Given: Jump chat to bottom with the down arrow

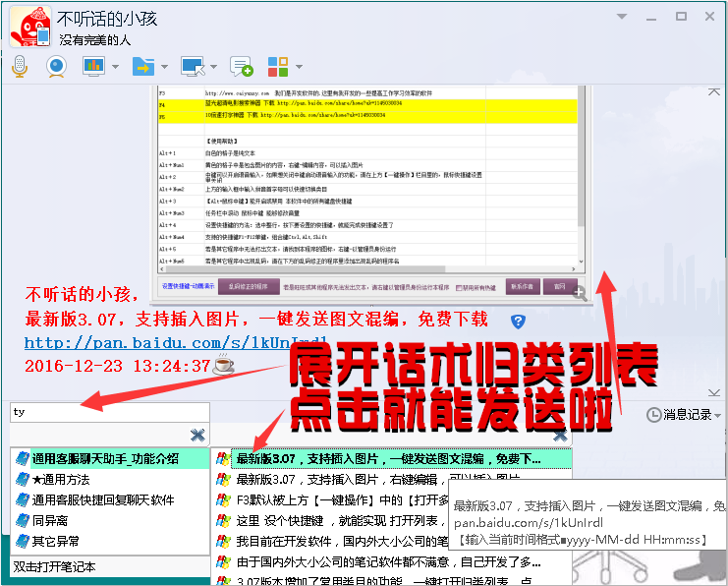Looking at the screenshot, I should pyautogui.click(x=714, y=393).
